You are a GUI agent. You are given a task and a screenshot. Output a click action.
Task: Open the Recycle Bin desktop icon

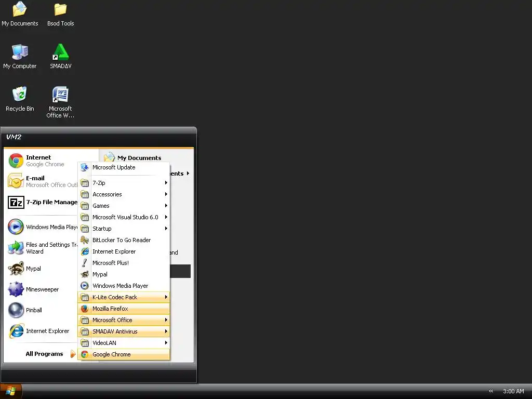coord(20,100)
